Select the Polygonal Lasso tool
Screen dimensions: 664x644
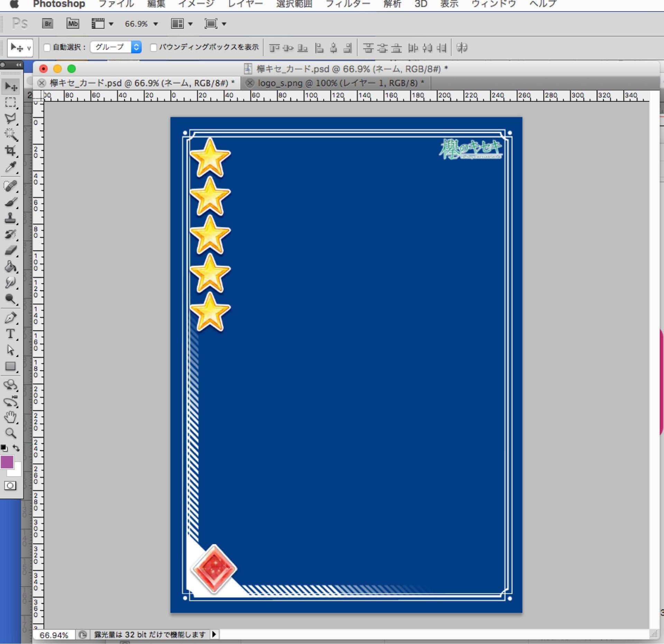[x=11, y=119]
